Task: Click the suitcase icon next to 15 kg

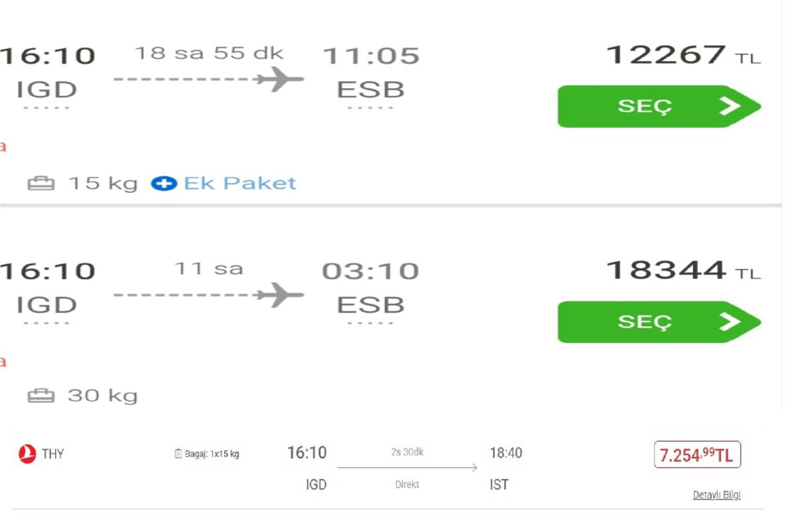Action: [x=41, y=184]
